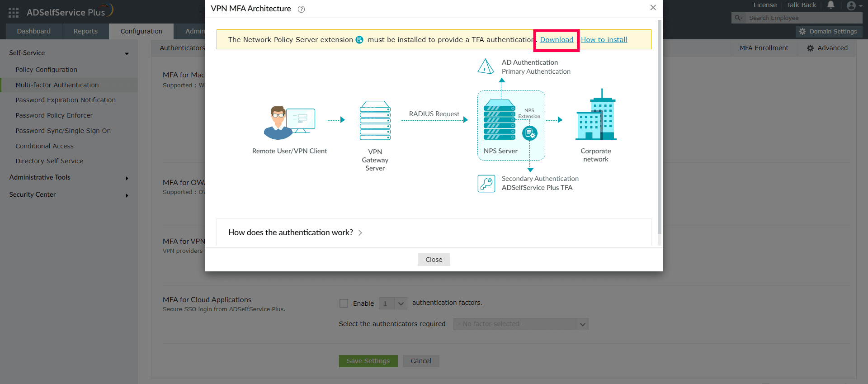Click the License link in the header

tap(765, 5)
